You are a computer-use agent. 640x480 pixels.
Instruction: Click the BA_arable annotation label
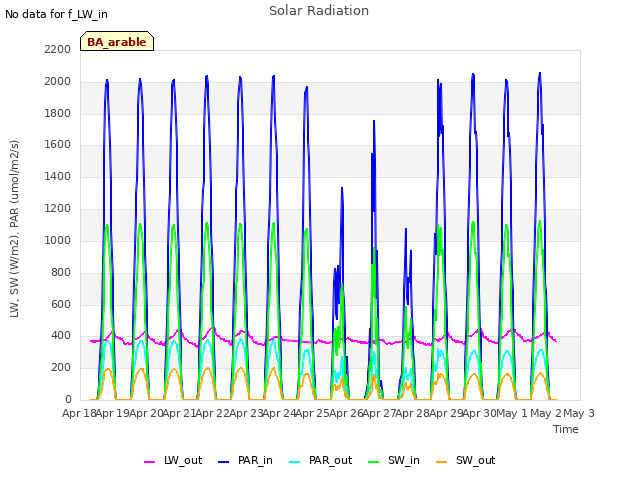click(x=117, y=42)
